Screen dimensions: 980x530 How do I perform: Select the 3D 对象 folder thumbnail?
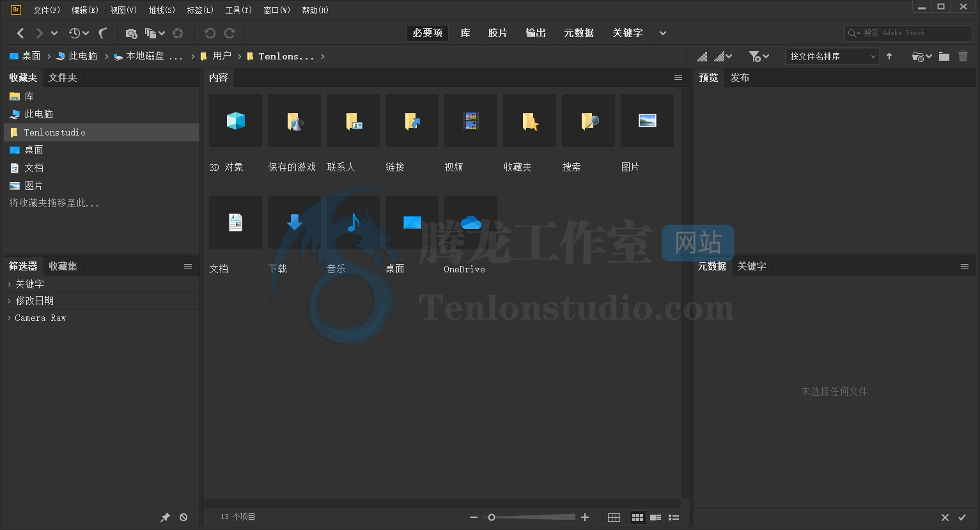click(235, 121)
